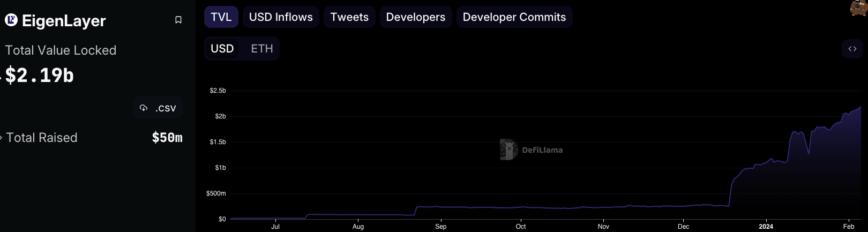Bookmark EigenLayer with the bookmark icon
Viewport: 868px width, 232px height.
click(x=178, y=20)
